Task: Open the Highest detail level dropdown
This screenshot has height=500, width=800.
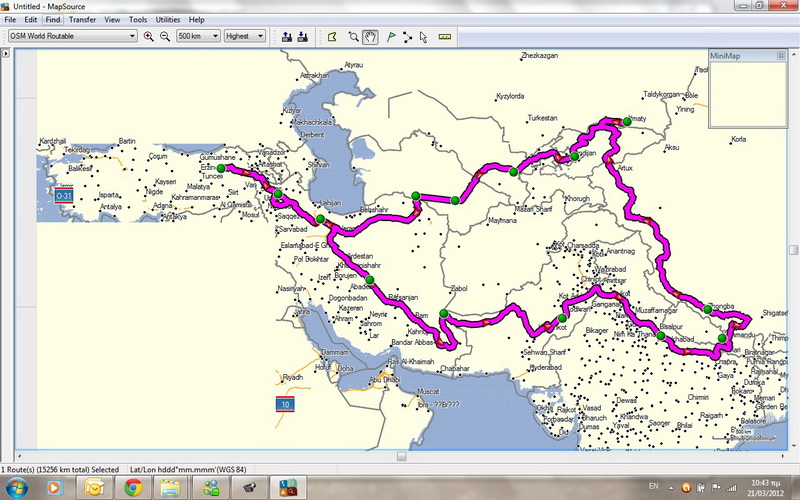Action: point(244,36)
